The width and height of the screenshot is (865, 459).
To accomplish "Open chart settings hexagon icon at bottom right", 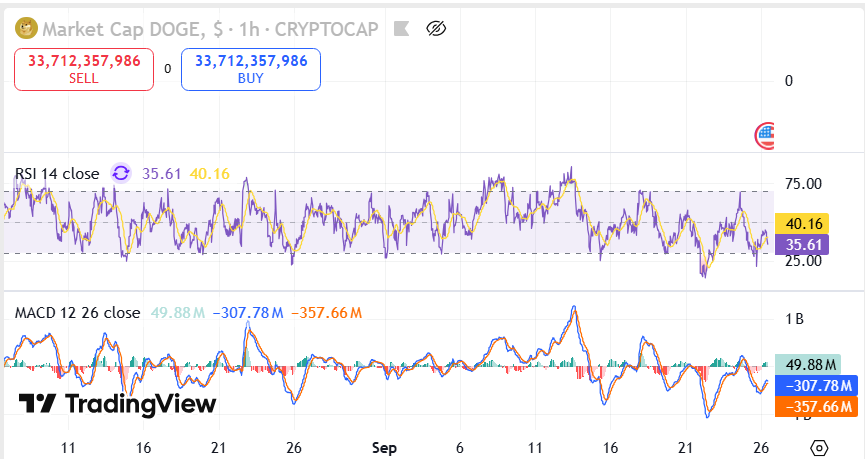I will [819, 447].
